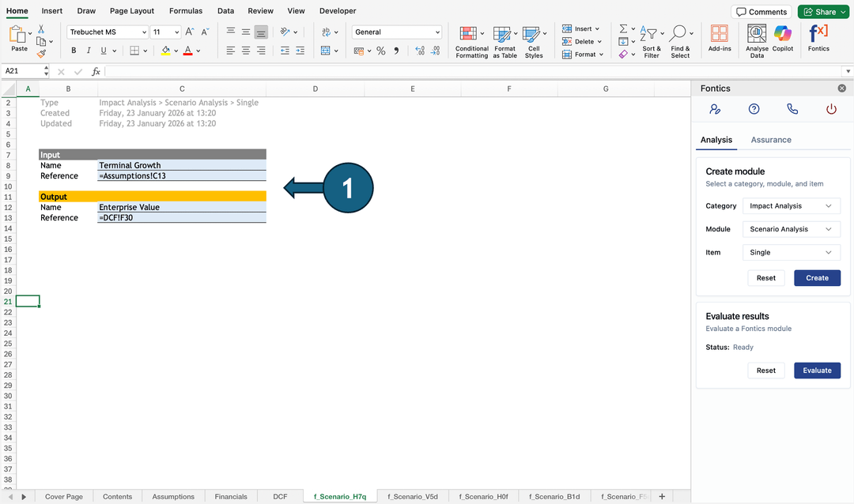Click the phone contact icon in Fontics
The height and width of the screenshot is (504, 854).
(792, 110)
